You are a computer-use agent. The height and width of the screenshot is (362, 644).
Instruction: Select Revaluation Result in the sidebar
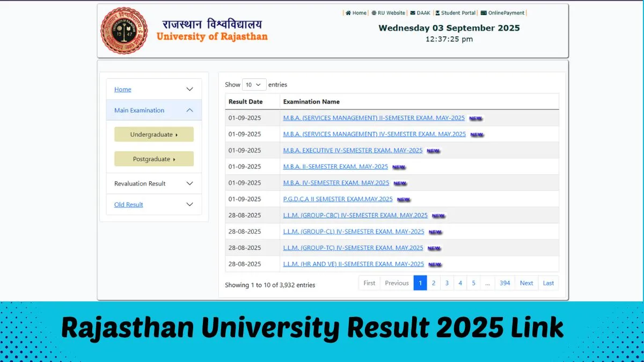[x=140, y=183]
